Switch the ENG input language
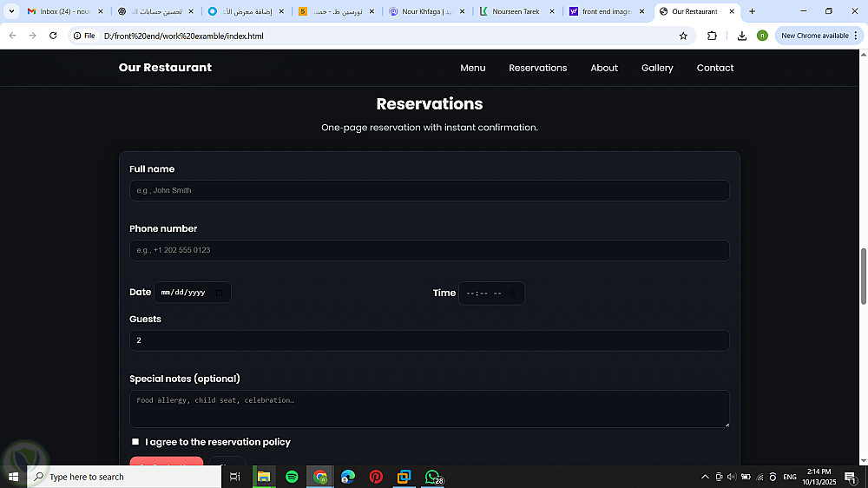The image size is (868, 488). point(790,477)
